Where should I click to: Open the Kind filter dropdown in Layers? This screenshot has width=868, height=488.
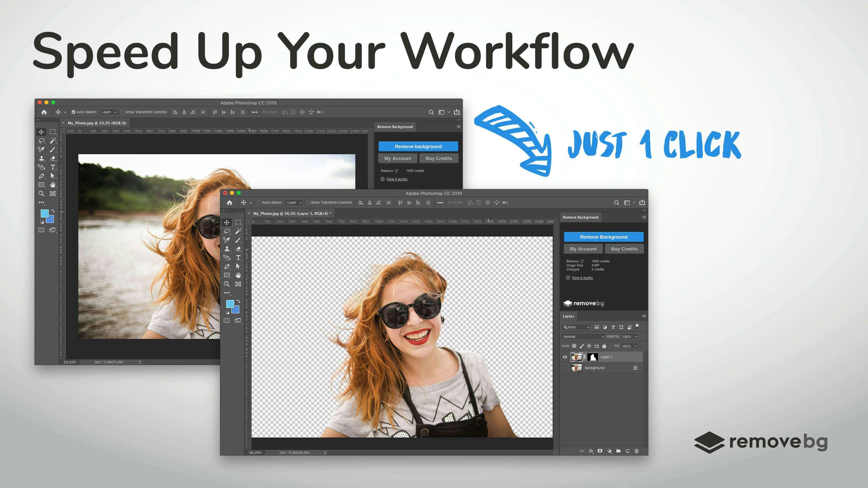(576, 327)
